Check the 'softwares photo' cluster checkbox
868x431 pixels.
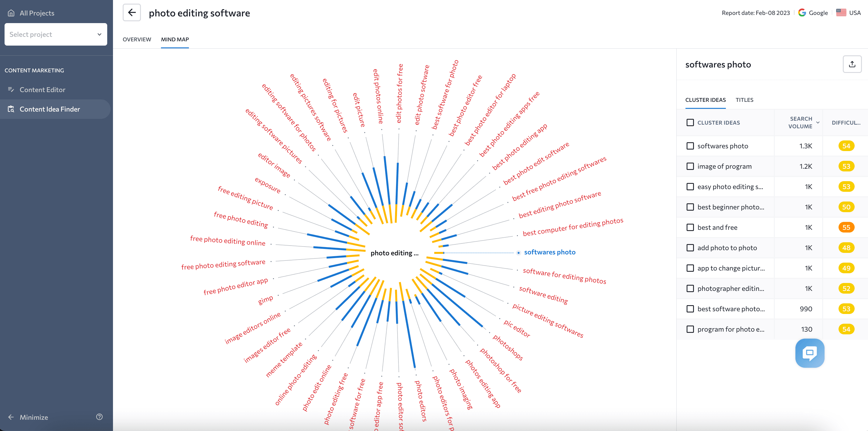point(690,146)
